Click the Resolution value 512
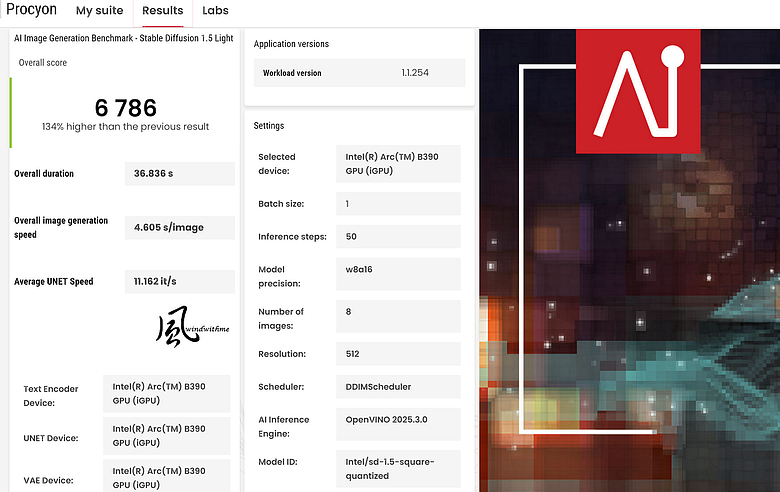 point(398,354)
